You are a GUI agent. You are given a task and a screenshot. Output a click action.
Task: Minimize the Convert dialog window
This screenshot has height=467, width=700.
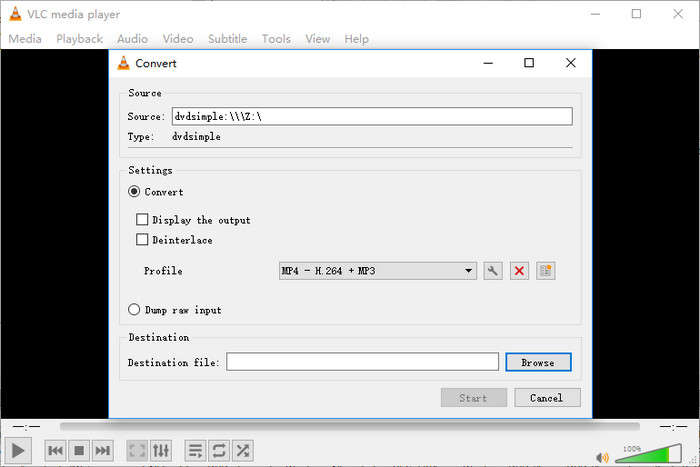[488, 63]
